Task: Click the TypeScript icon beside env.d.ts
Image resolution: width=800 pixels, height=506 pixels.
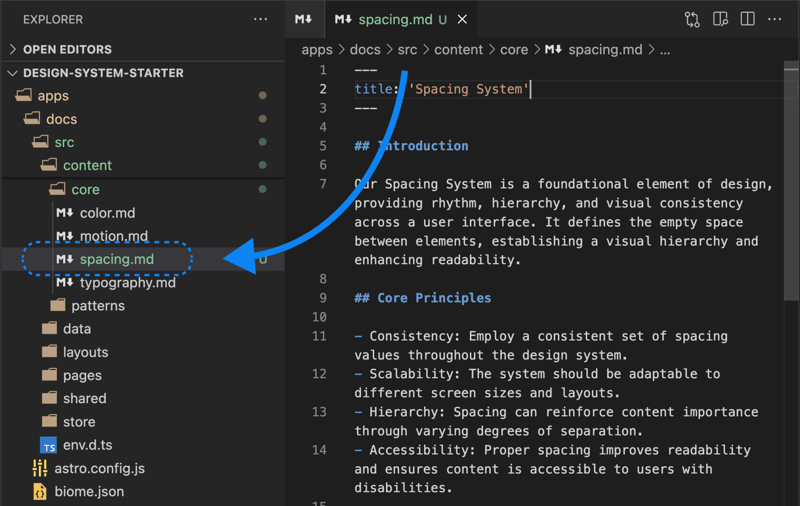Action: 48,445
